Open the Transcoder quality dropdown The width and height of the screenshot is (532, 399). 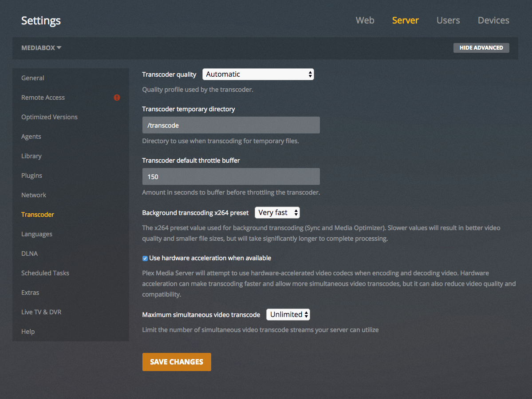tap(258, 74)
